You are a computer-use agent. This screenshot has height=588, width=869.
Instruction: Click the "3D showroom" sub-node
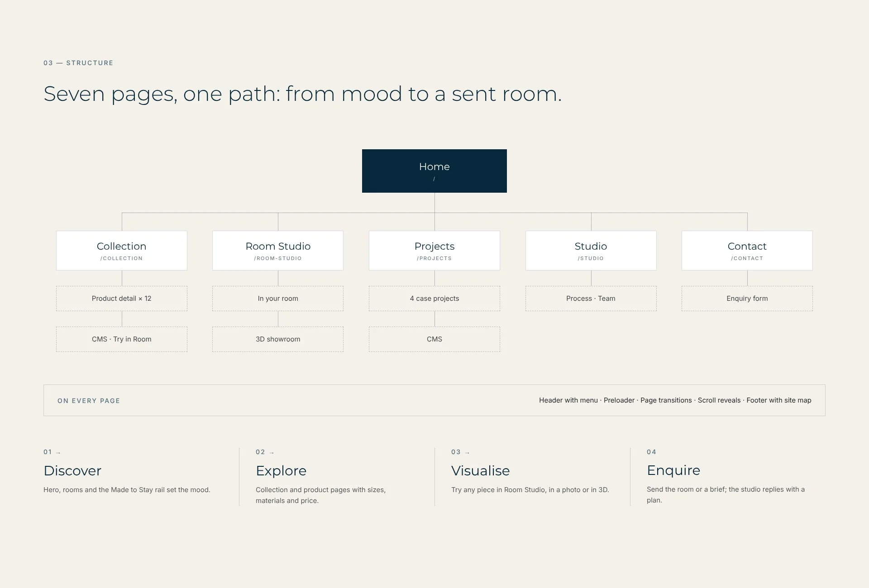278,339
